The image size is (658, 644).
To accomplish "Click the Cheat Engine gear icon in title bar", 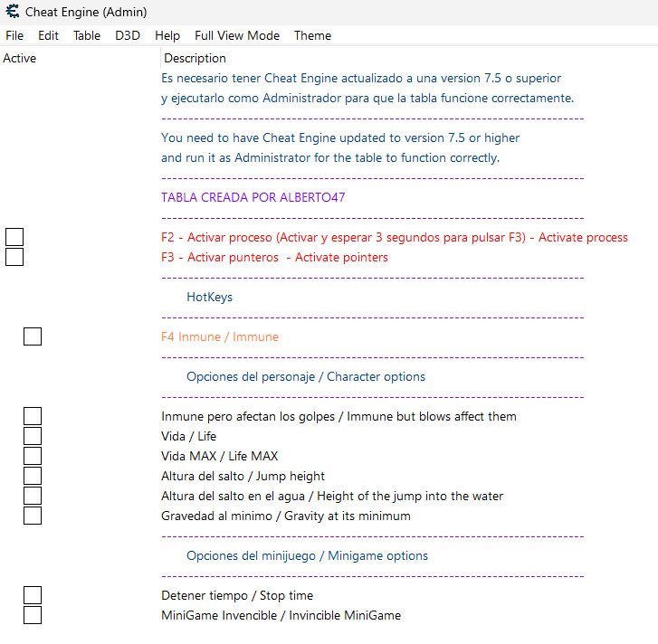I will pos(13,12).
